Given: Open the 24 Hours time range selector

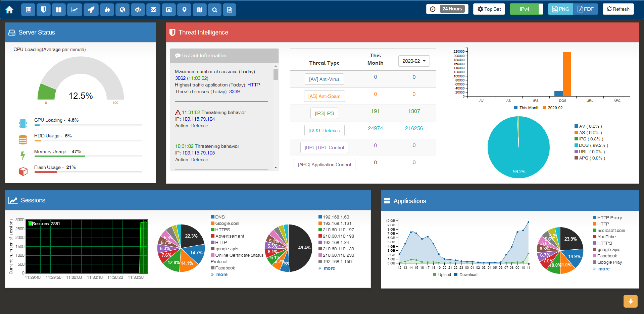Looking at the screenshot, I should pyautogui.click(x=447, y=9).
